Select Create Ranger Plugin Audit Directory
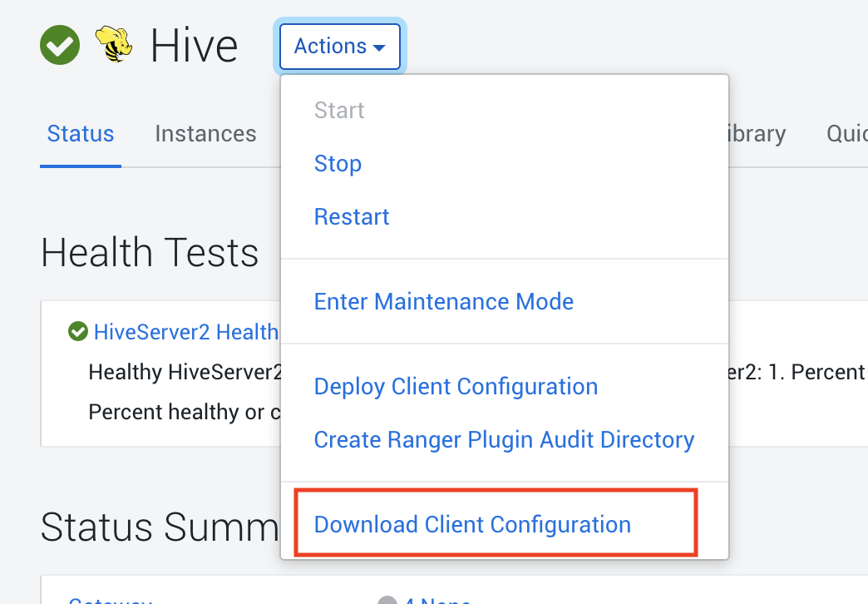 pos(504,439)
